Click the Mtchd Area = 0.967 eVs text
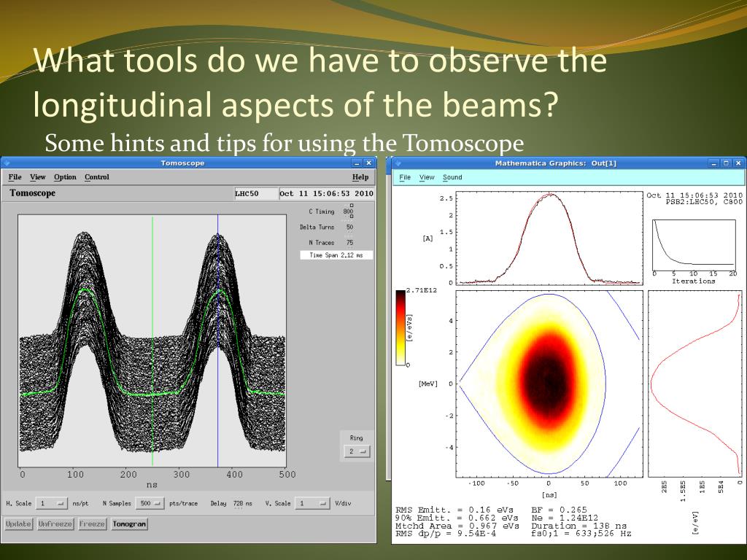 (457, 526)
